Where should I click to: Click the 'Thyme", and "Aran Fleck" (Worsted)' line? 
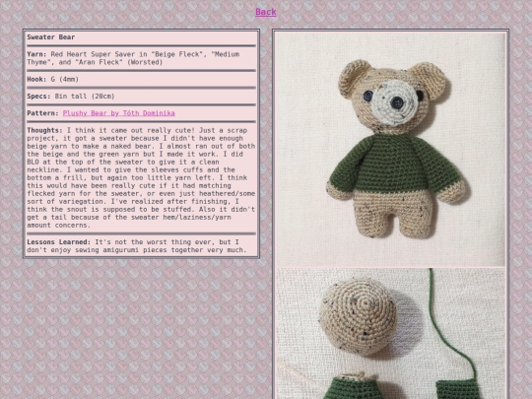(95, 62)
